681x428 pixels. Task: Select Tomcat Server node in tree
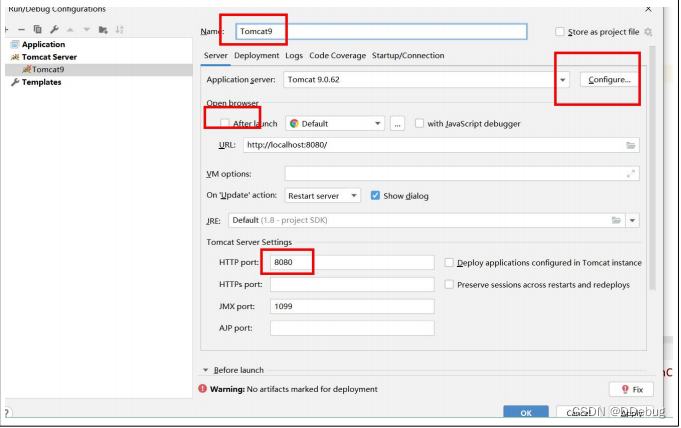(x=49, y=57)
